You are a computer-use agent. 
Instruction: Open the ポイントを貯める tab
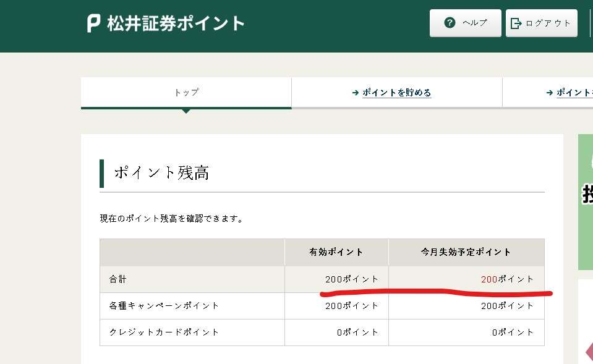397,93
